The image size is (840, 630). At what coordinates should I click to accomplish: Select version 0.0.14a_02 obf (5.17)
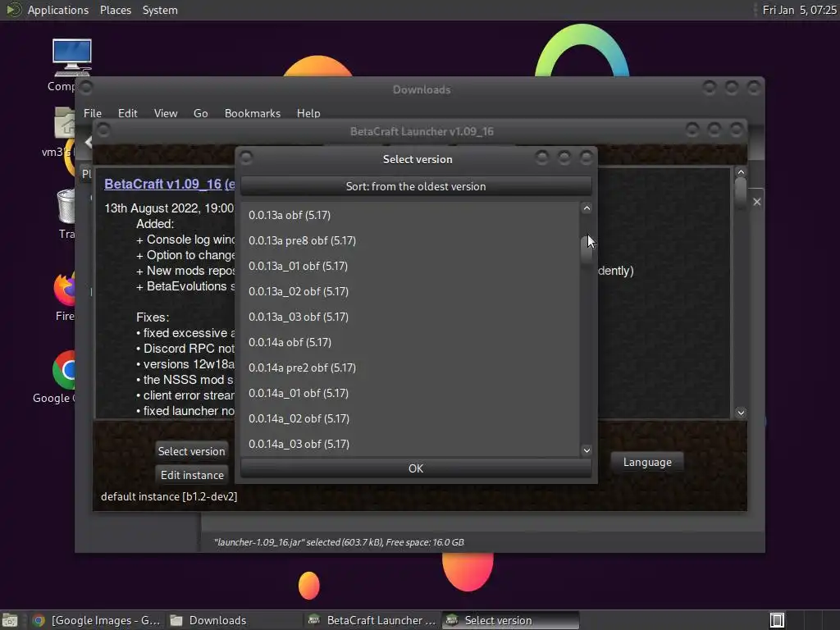pyautogui.click(x=410, y=419)
